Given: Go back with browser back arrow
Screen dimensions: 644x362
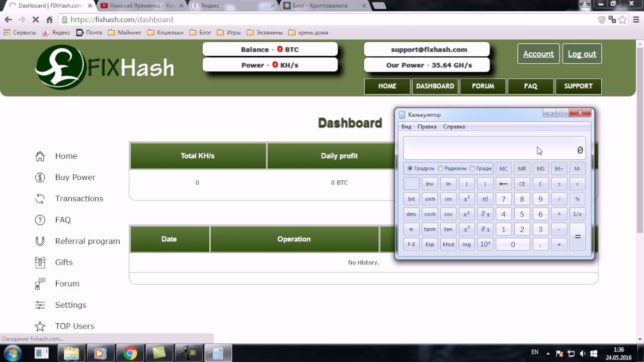Looking at the screenshot, I should pyautogui.click(x=8, y=20).
